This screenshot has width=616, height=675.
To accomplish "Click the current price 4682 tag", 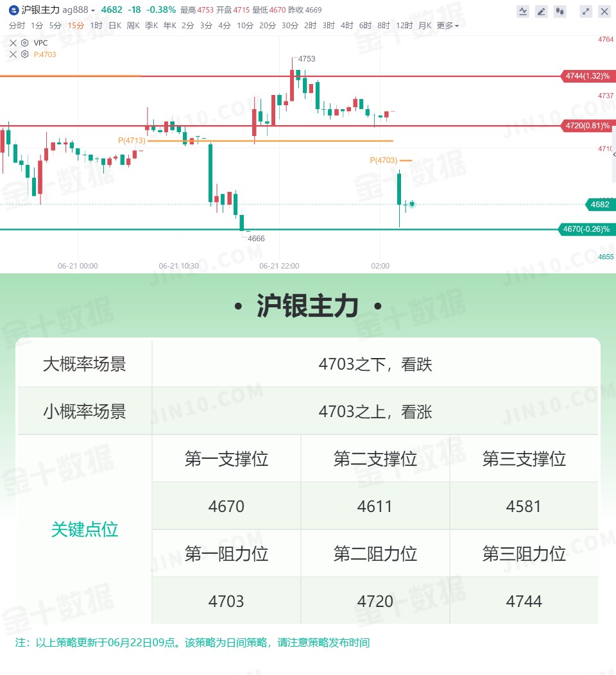I will [600, 205].
